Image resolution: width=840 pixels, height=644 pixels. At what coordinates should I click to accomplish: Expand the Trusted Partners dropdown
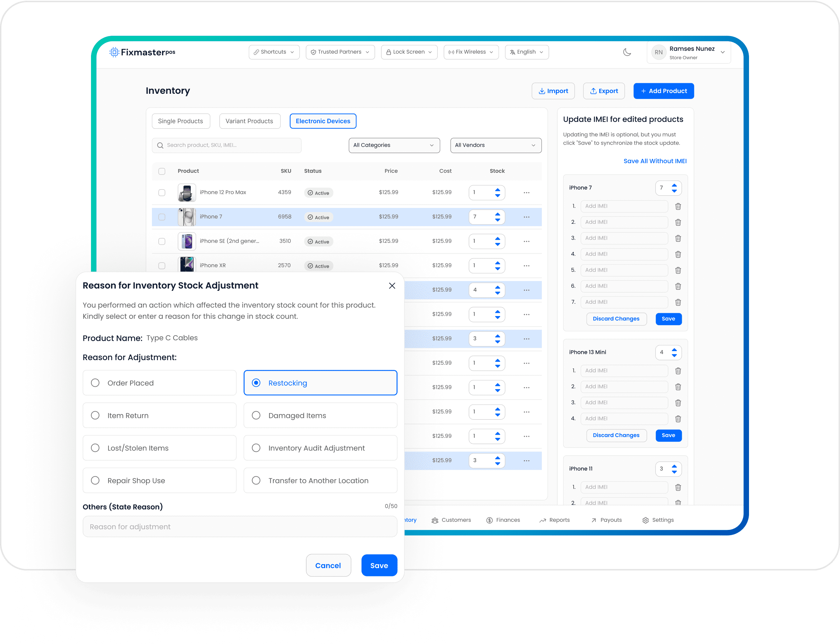340,52
